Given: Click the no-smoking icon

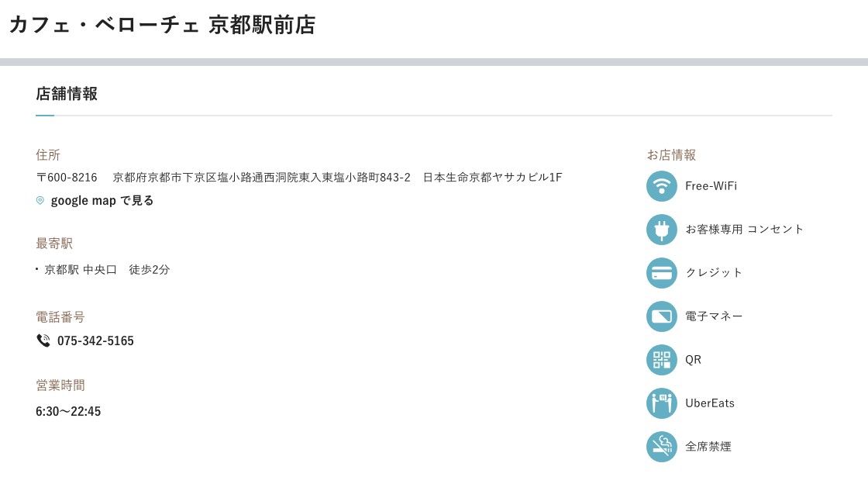Looking at the screenshot, I should pyautogui.click(x=662, y=447).
